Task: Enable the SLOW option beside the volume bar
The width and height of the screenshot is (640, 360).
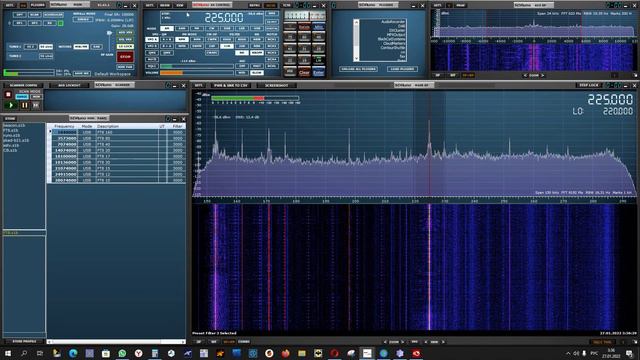Action: 256,73
